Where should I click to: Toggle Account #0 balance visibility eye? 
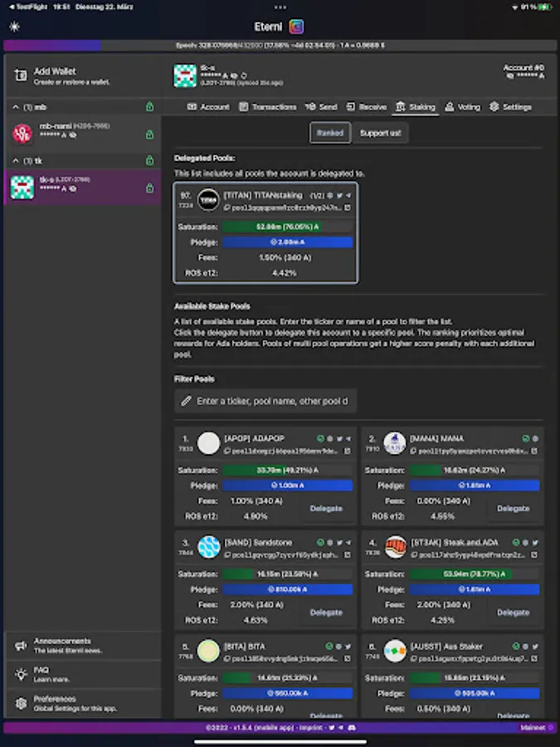coord(510,76)
